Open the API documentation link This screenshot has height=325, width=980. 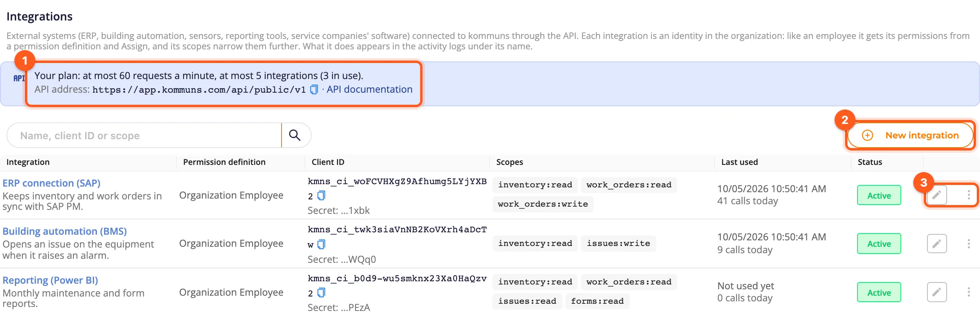(370, 89)
